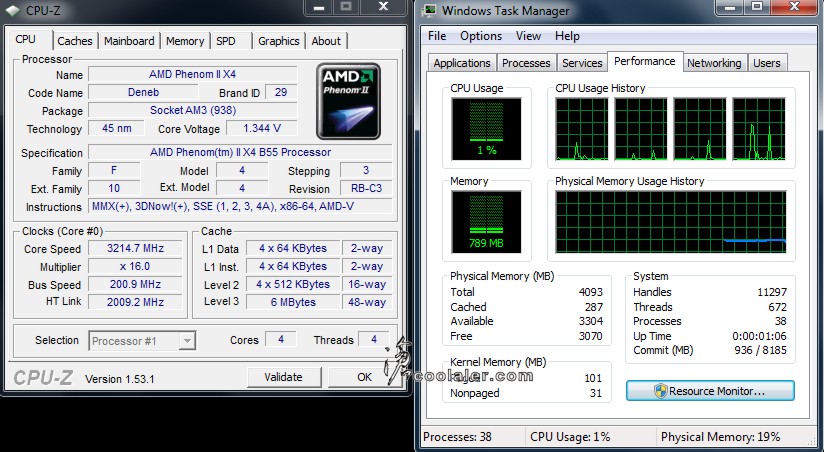Image resolution: width=824 pixels, height=452 pixels.
Task: Click the Core Speed value 3214.7 MHz
Action: tap(135, 248)
